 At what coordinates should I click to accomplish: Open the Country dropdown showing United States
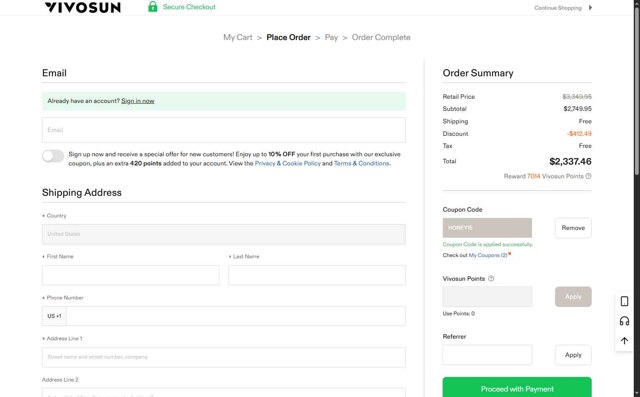pyautogui.click(x=224, y=234)
